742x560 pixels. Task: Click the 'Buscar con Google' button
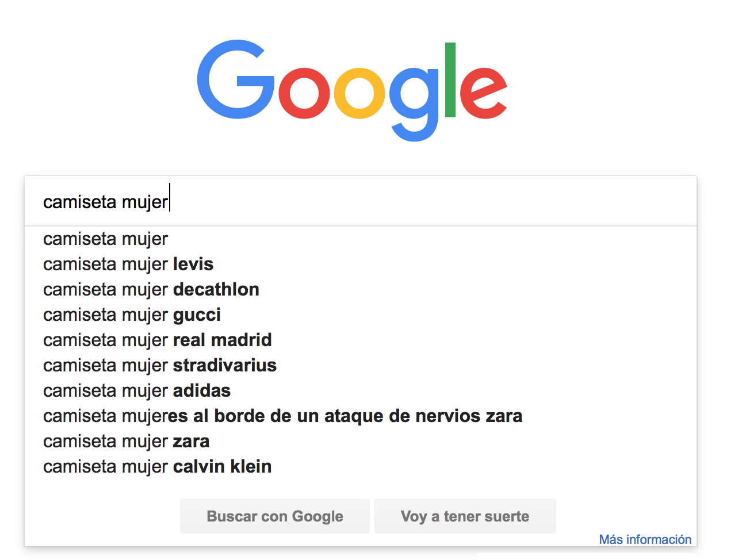click(x=275, y=516)
